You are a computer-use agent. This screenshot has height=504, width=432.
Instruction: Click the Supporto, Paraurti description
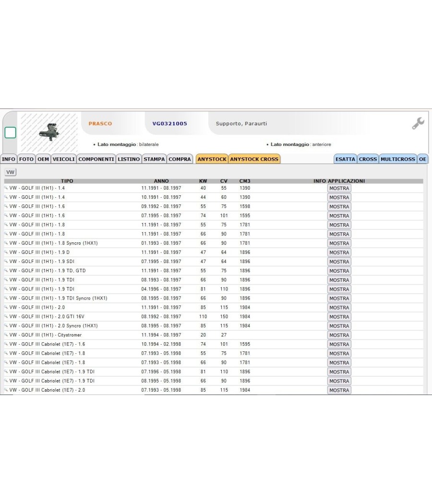pos(241,123)
